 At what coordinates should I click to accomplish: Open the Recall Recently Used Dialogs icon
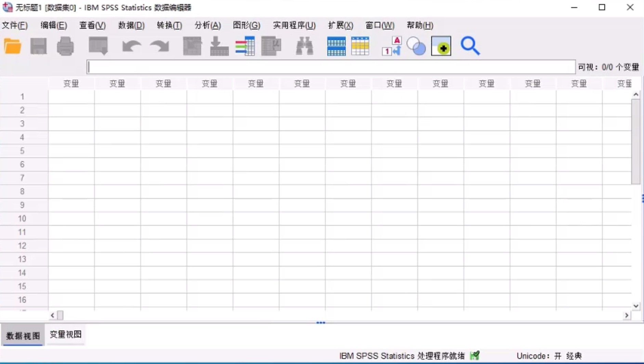[x=98, y=46]
